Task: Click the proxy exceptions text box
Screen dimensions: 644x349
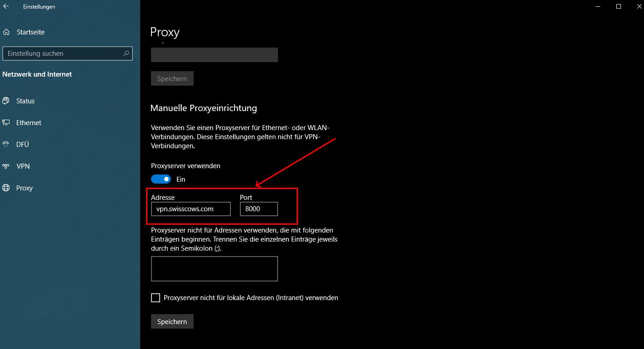Action: tap(215, 269)
